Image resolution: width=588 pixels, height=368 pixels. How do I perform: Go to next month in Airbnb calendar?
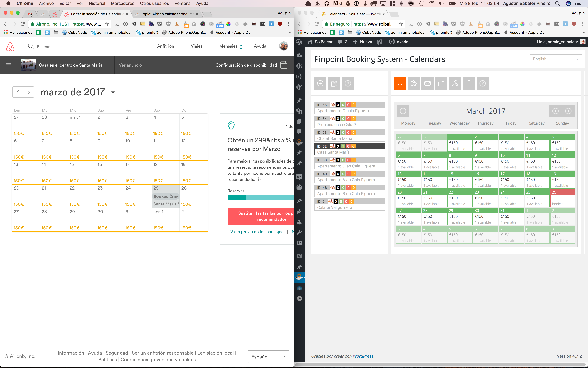pyautogui.click(x=29, y=92)
